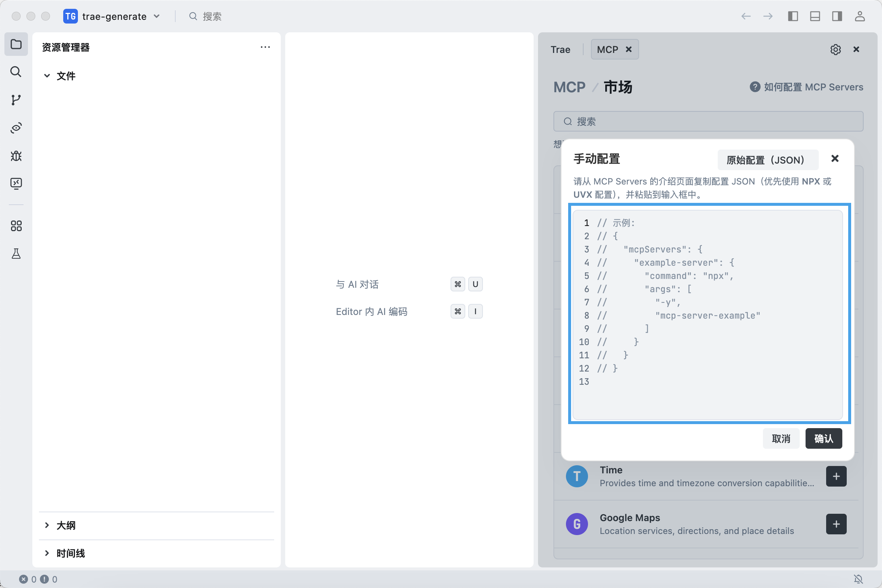Switch to the Trae tab
Image resolution: width=882 pixels, height=588 pixels.
pos(560,50)
